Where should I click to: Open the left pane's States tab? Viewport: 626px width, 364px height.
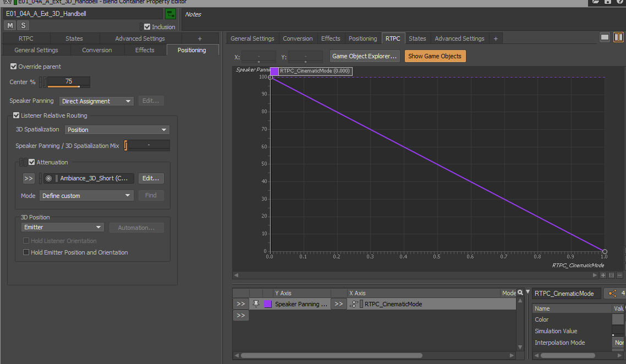pos(74,38)
